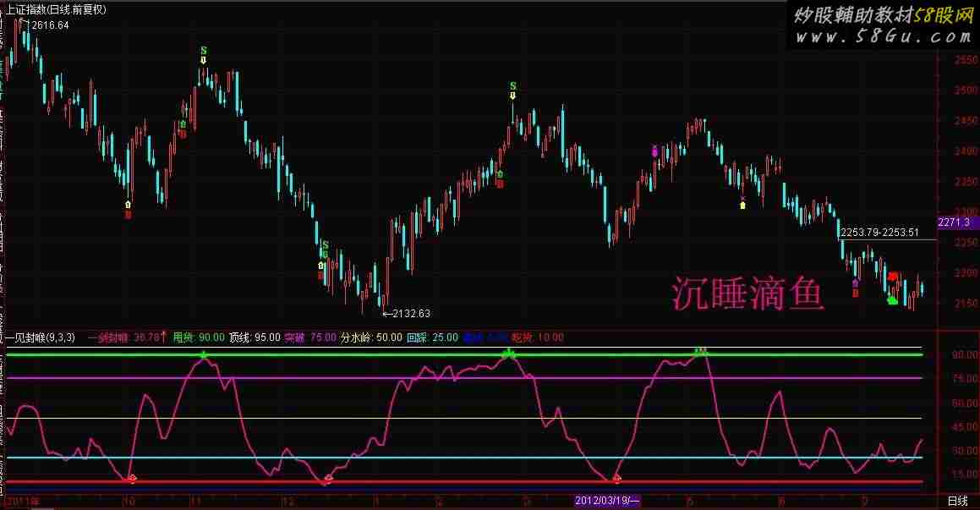Click the green marker below the latest candles
This screenshot has height=510, width=980.
pyautogui.click(x=892, y=300)
